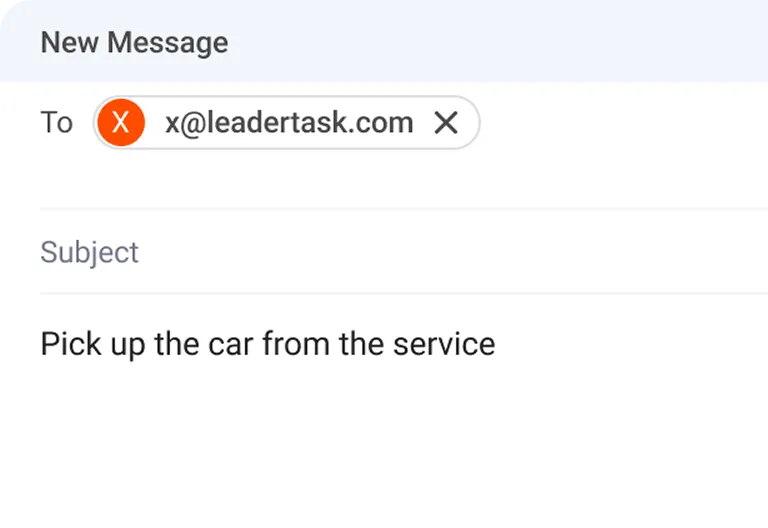Image resolution: width=768 pixels, height=528 pixels.
Task: Select the x@leadertask.com address text
Action: coord(289,123)
